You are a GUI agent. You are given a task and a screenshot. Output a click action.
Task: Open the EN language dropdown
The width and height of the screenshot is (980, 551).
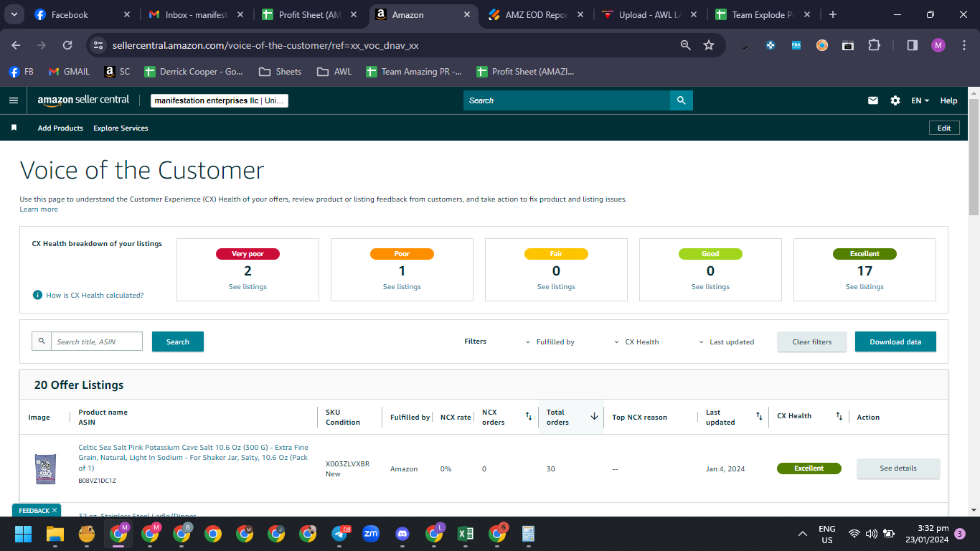(920, 100)
